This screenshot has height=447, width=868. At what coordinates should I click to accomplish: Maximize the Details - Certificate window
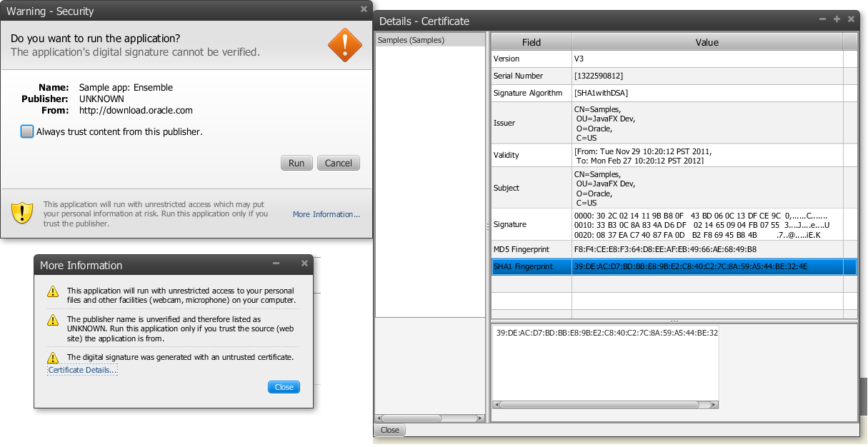[x=837, y=19]
